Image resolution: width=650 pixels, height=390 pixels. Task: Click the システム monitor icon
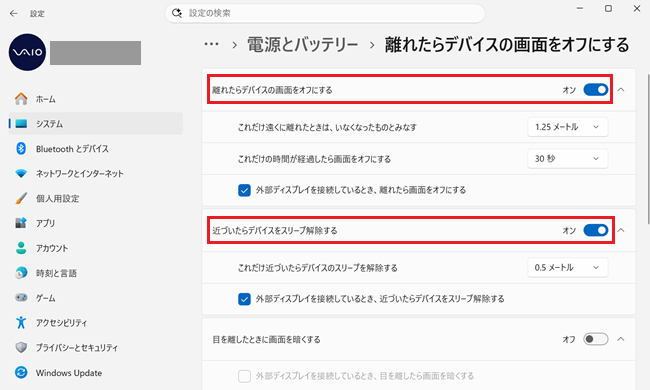(21, 124)
